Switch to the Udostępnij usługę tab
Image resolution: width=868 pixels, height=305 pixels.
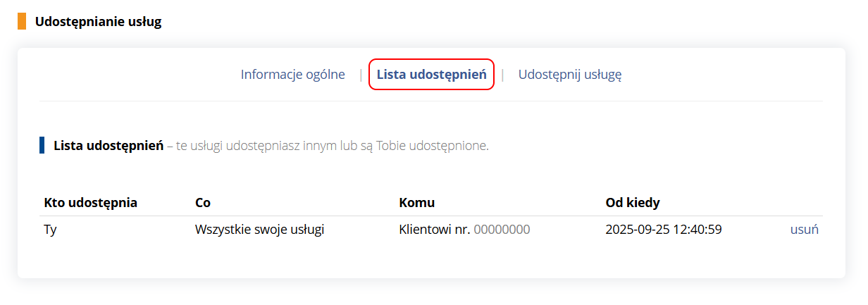[x=569, y=74]
